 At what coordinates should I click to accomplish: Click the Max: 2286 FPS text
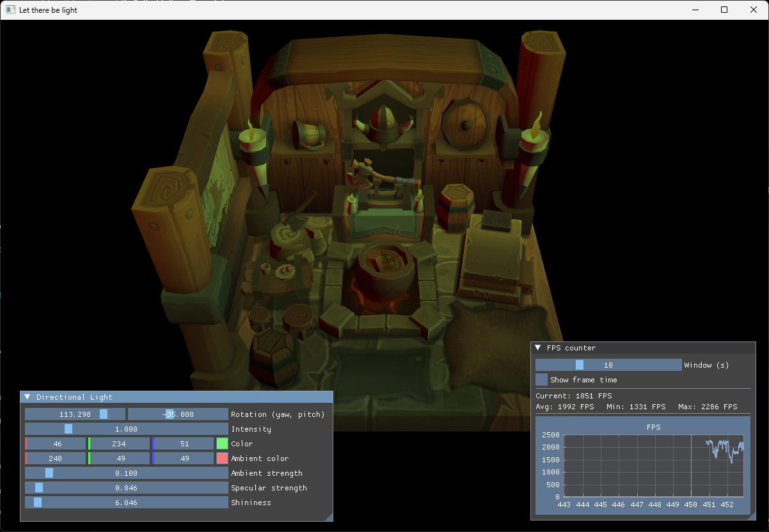click(x=708, y=407)
